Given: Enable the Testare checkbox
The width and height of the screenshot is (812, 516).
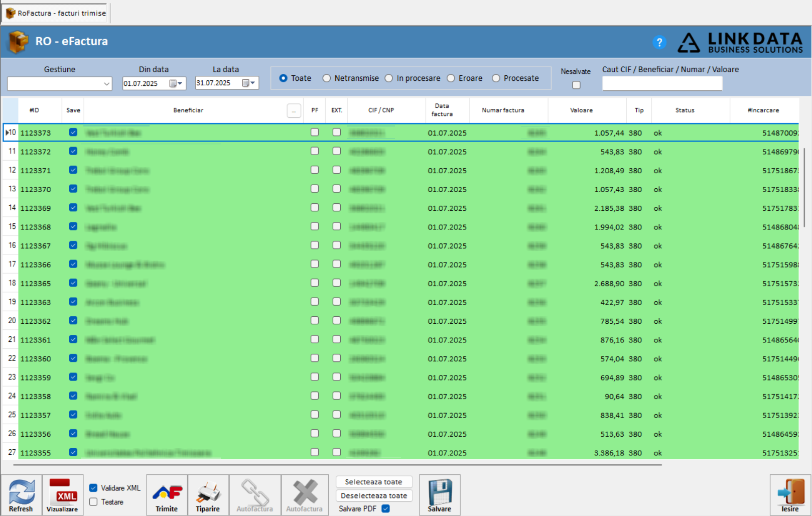Looking at the screenshot, I should [x=93, y=502].
